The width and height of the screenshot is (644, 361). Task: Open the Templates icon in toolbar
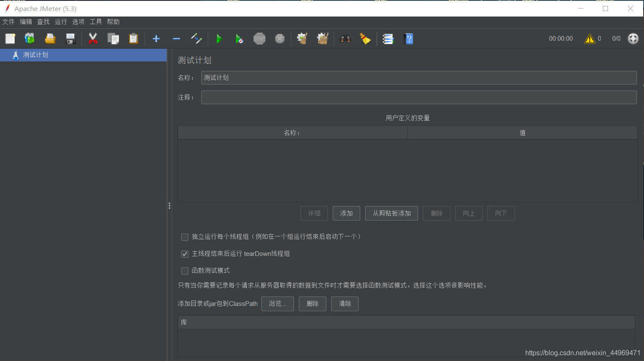[30, 39]
